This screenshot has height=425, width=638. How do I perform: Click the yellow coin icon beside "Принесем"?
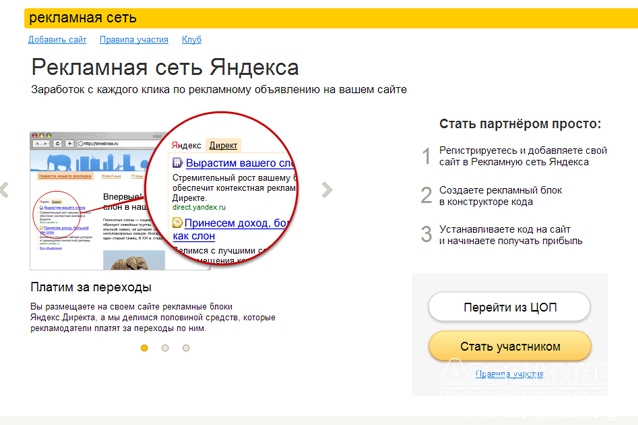(x=177, y=222)
